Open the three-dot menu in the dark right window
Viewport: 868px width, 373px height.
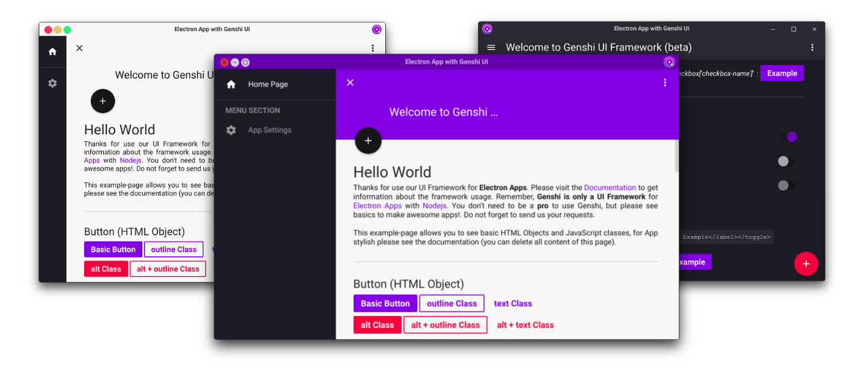(x=812, y=47)
